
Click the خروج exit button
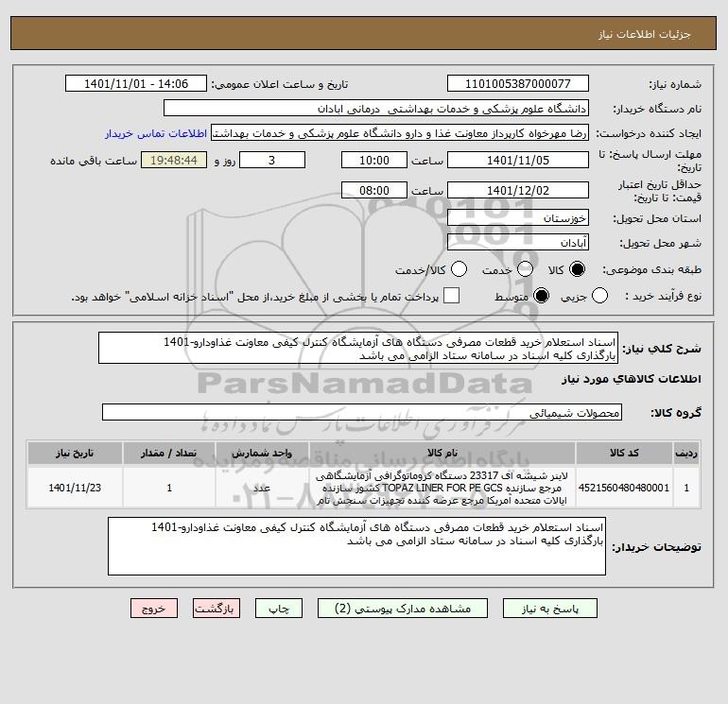coord(154,609)
